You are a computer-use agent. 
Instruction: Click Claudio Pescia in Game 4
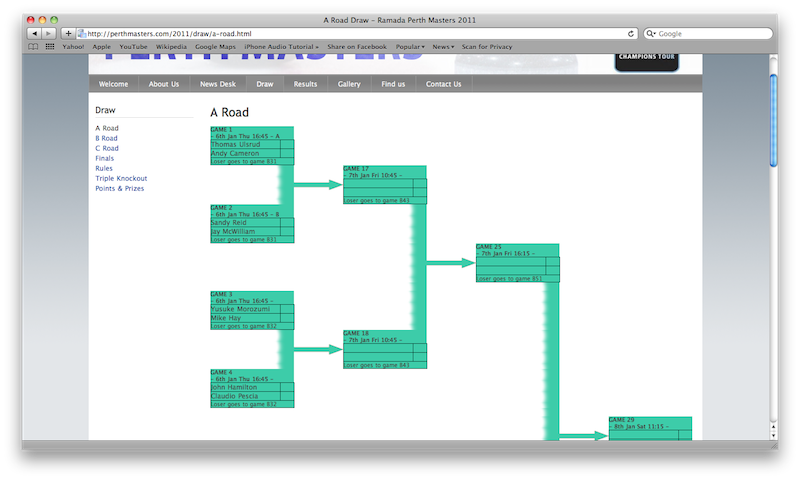pos(234,396)
